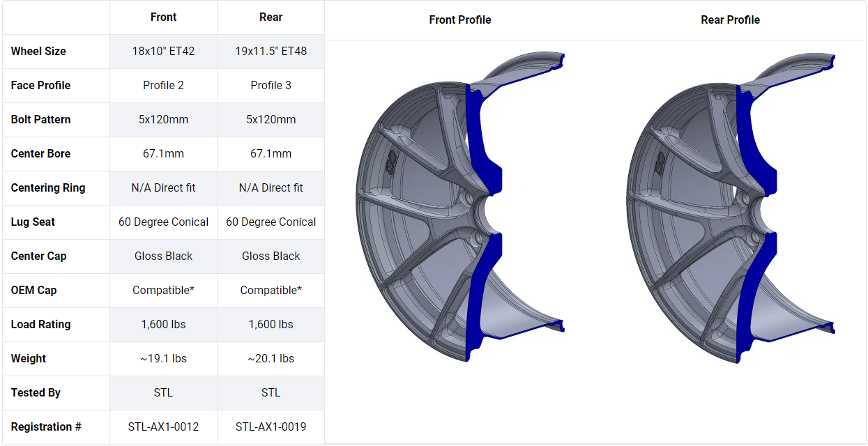The width and height of the screenshot is (868, 446).
Task: Click the front wheel profile cutaway image
Action: [x=460, y=208]
